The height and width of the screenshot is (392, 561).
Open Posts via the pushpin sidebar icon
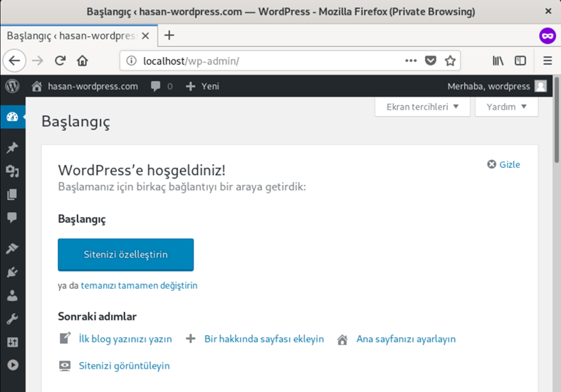click(x=13, y=147)
